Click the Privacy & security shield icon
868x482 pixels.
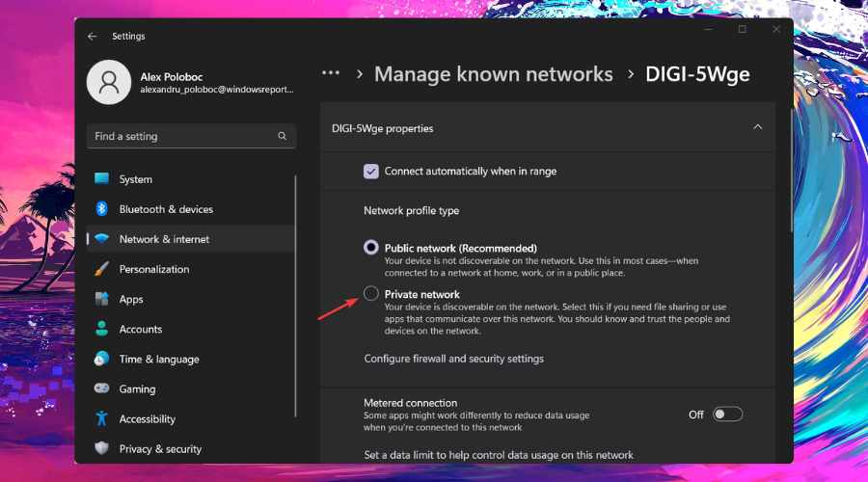point(101,448)
